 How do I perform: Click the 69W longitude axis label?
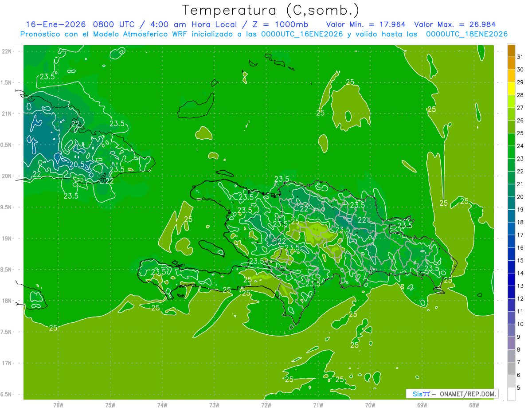422,405
